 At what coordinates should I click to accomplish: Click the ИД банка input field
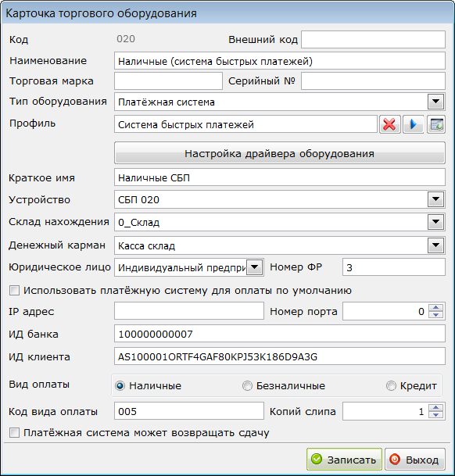click(x=280, y=334)
